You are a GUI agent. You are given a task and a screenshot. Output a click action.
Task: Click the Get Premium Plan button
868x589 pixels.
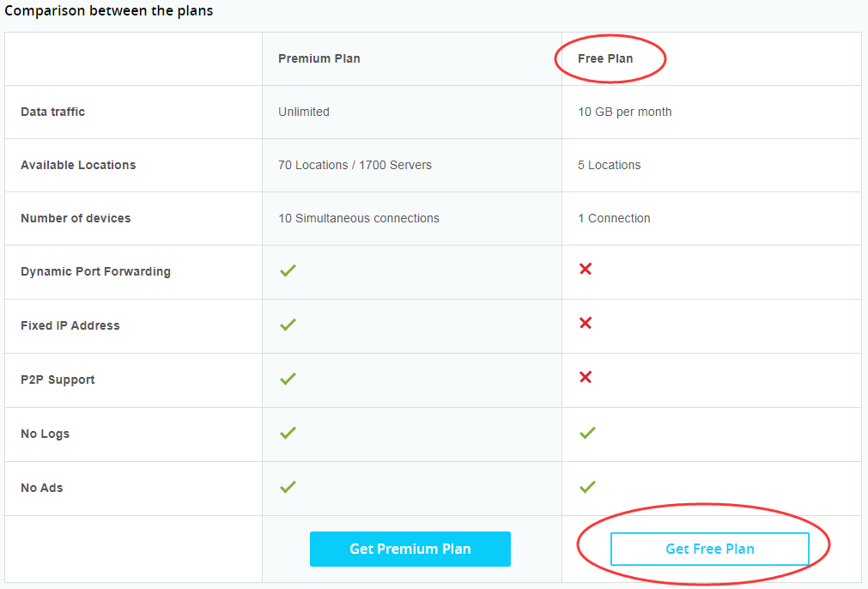click(x=410, y=549)
